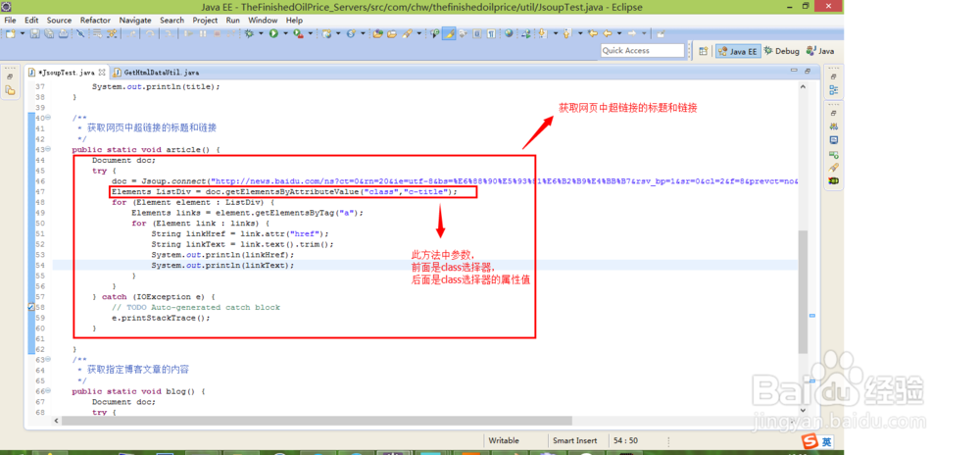
Task: Open the New wizard dropdown arrow
Action: [x=23, y=33]
